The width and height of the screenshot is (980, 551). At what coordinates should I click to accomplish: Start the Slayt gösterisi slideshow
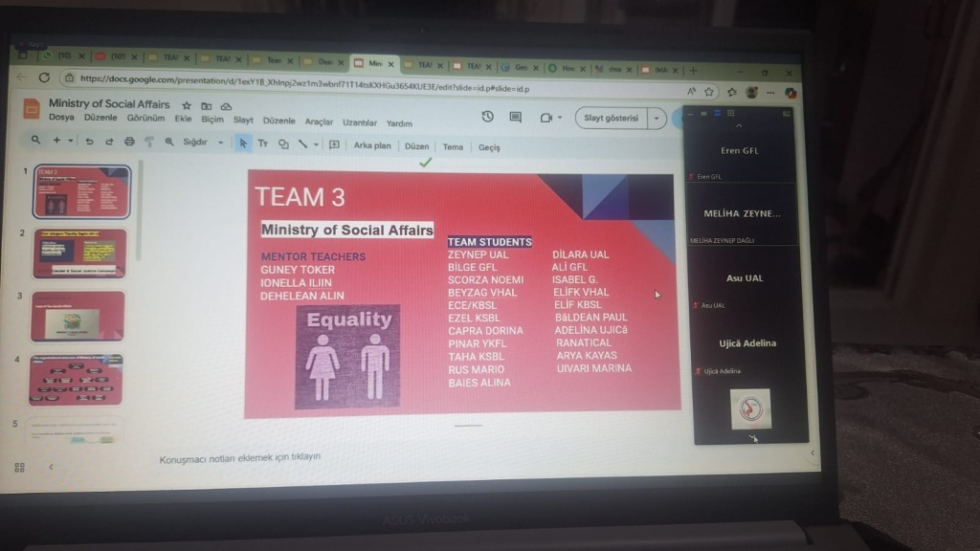[611, 118]
